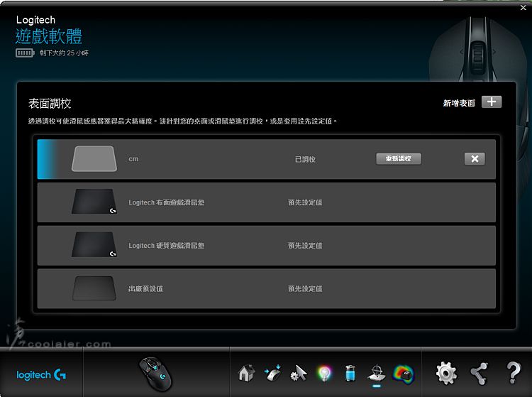
Task: Click hard mousepad thumbnail image
Action: click(94, 245)
